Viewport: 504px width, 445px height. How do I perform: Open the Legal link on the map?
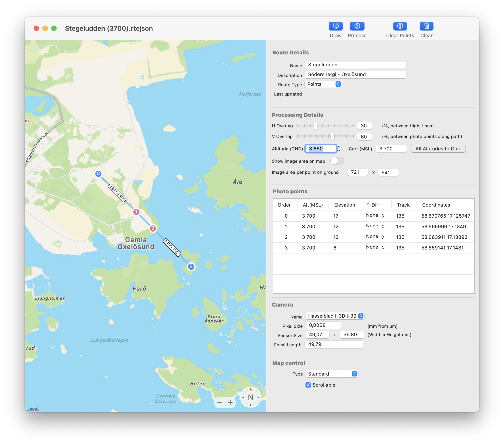(33, 409)
